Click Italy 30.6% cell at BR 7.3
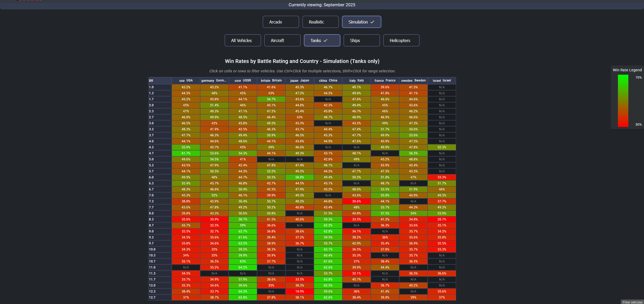 click(357, 201)
